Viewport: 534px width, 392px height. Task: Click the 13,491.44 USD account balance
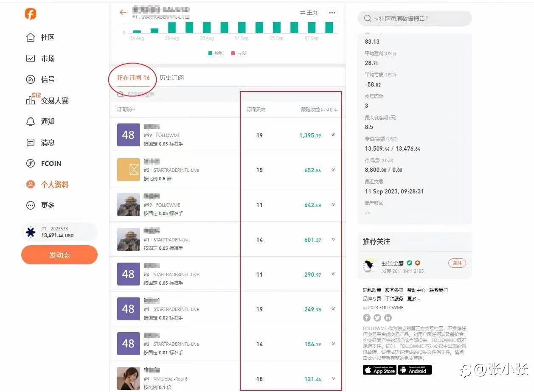coord(57,235)
